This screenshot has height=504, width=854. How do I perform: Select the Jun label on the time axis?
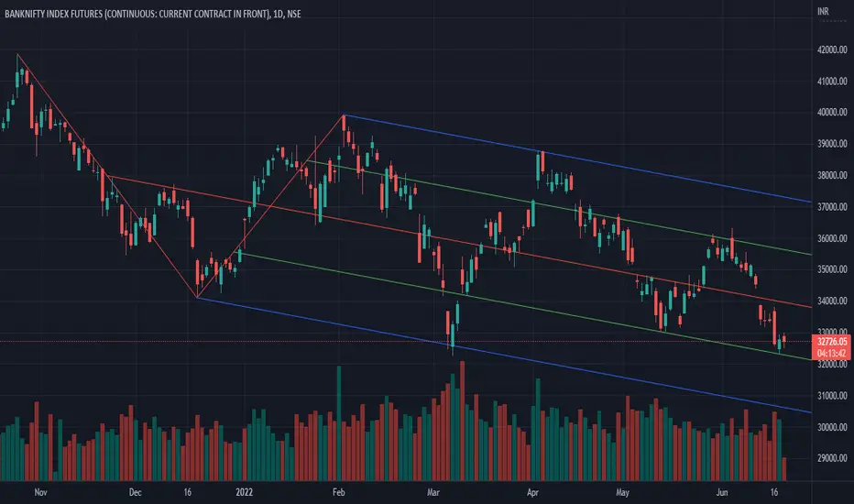click(x=722, y=492)
